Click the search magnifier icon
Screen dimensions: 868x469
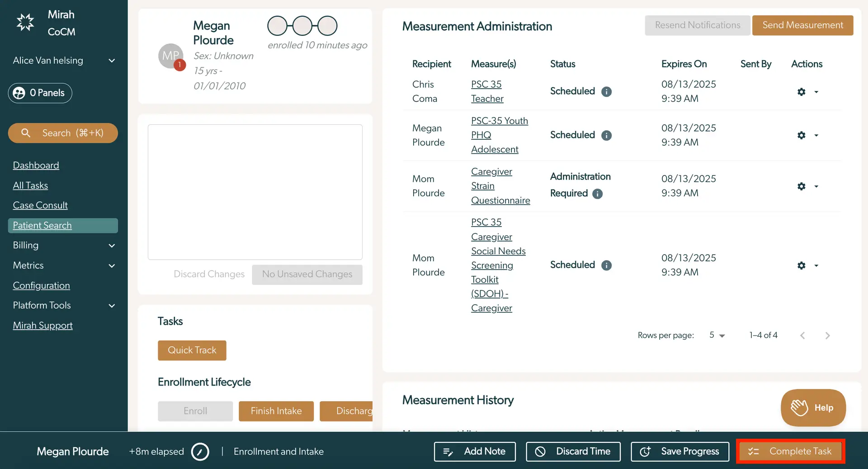click(25, 133)
